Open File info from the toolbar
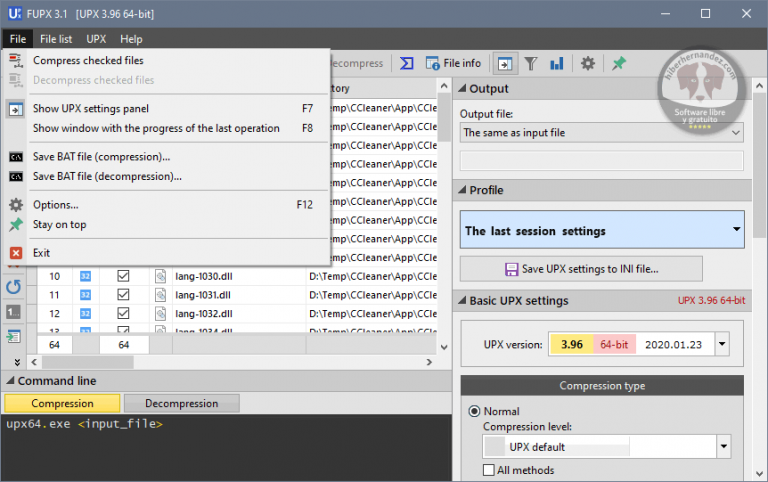This screenshot has width=768, height=482. [x=454, y=63]
